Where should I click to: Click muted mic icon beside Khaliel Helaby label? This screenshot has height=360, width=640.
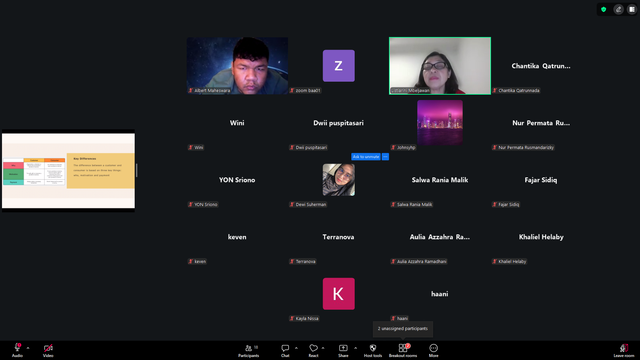point(495,261)
